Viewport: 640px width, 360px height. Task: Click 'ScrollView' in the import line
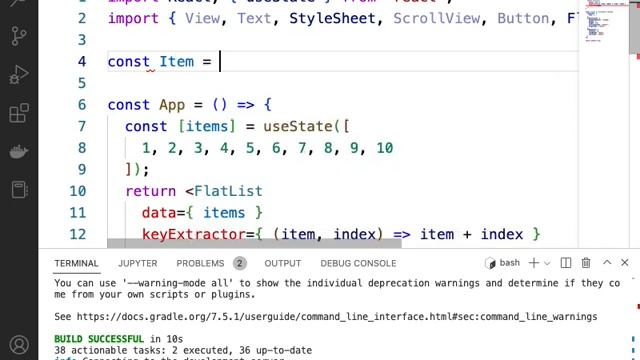click(x=436, y=18)
